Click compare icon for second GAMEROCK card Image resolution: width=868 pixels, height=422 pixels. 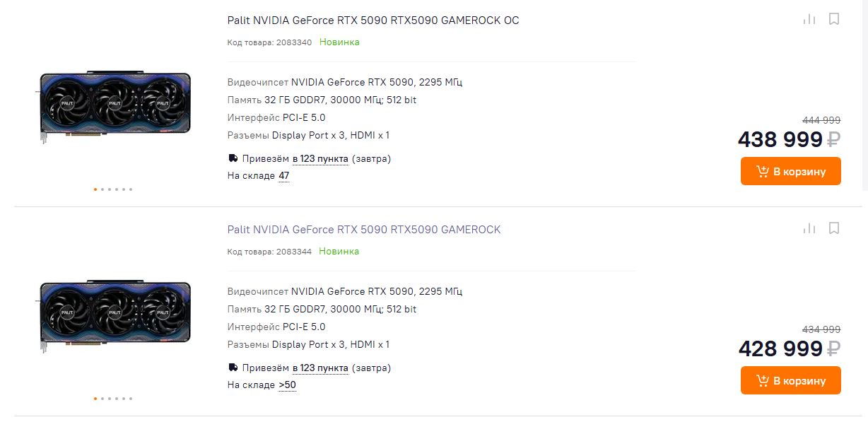pos(809,228)
